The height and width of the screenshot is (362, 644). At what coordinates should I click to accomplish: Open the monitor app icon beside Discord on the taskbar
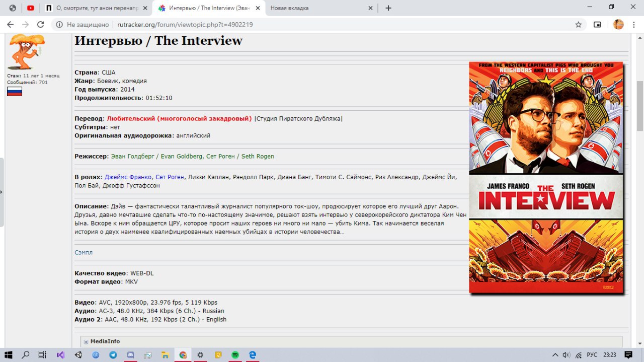pyautogui.click(x=148, y=355)
